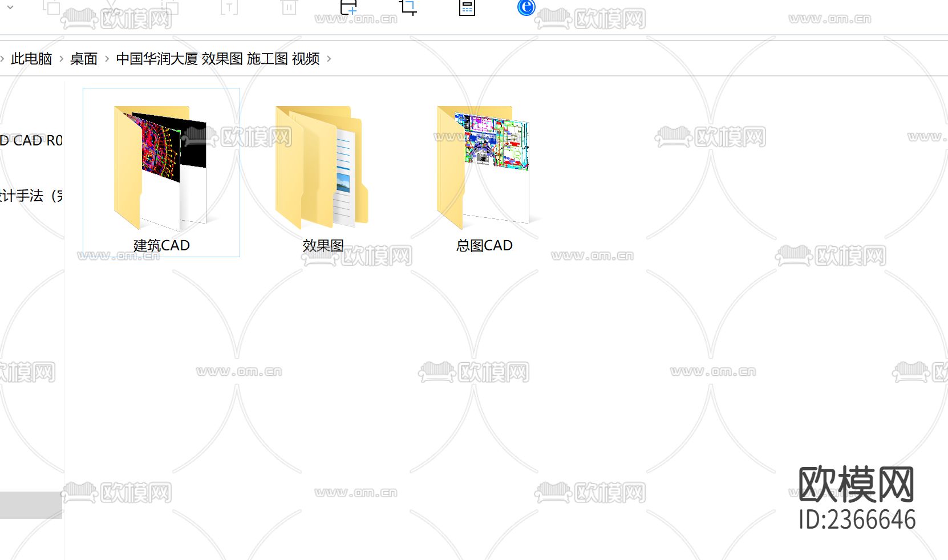Click the crop-shaped toolbar icon
Image resolution: width=948 pixels, height=560 pixels.
tap(408, 7)
